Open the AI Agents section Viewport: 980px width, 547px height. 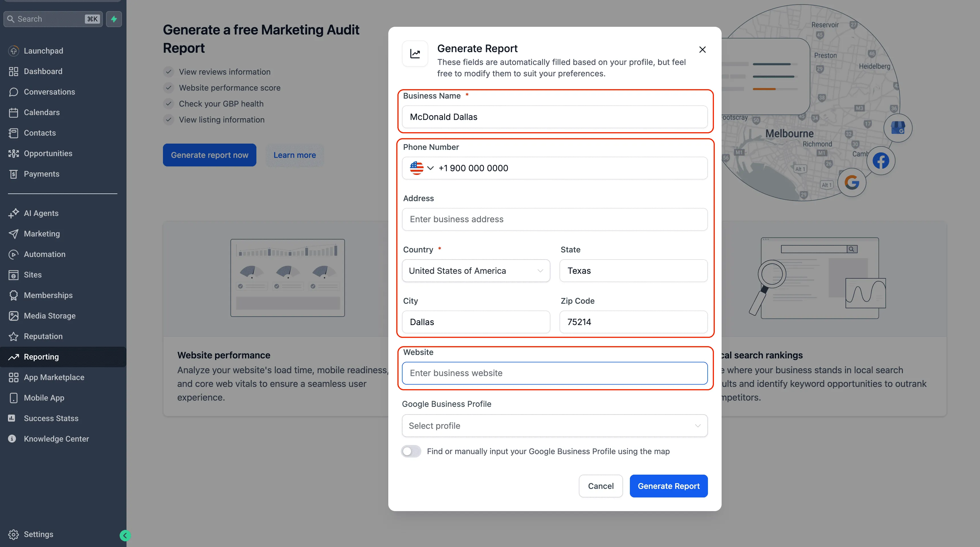pos(41,213)
